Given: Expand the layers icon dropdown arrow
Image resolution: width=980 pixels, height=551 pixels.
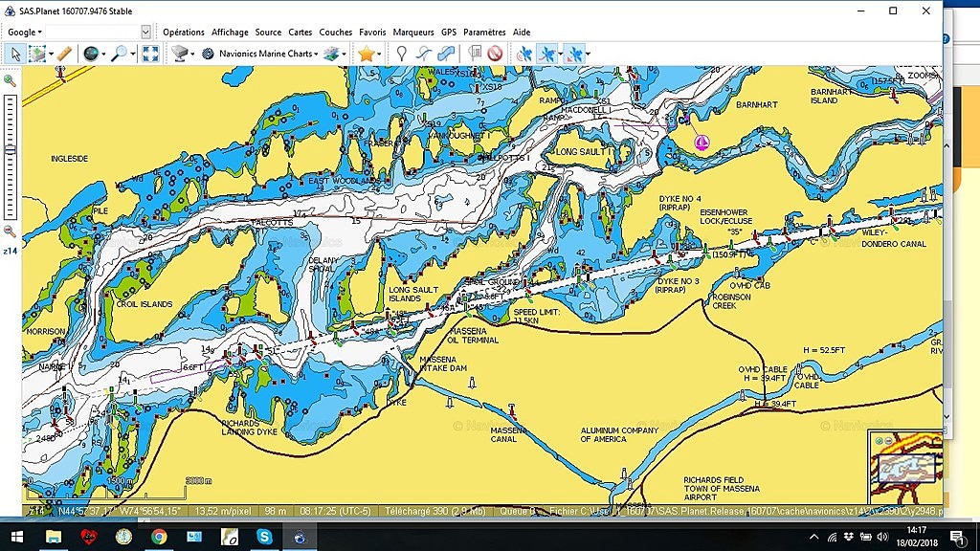Looking at the screenshot, I should click(344, 55).
